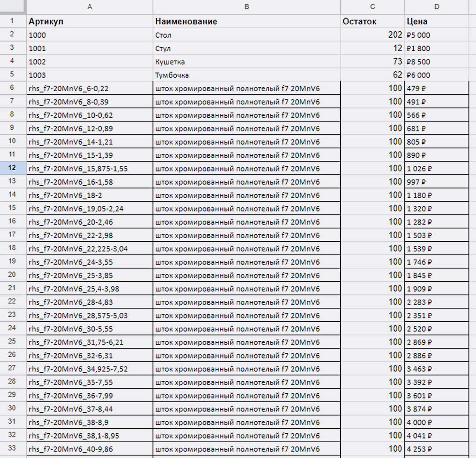Viewport: 476px width, 458px height.
Task: Select cell rhs_f7-20MnV6_24-3,55
Action: pos(90,262)
